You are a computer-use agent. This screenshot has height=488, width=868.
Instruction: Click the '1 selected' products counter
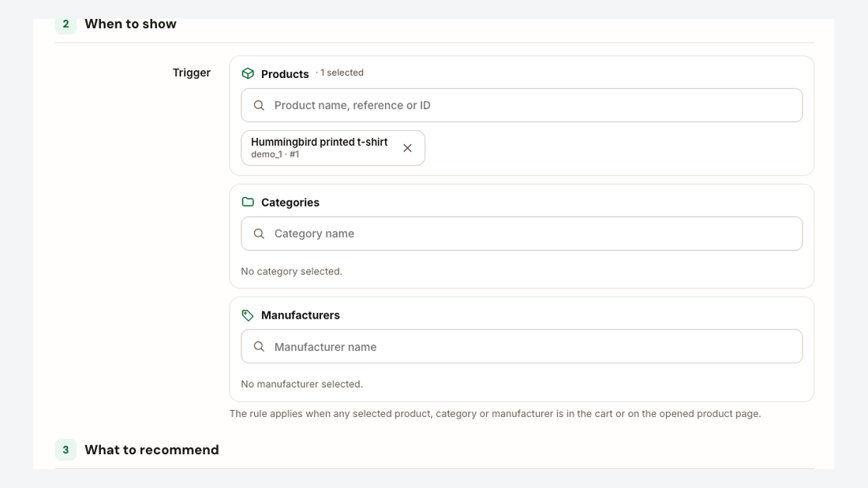point(340,73)
